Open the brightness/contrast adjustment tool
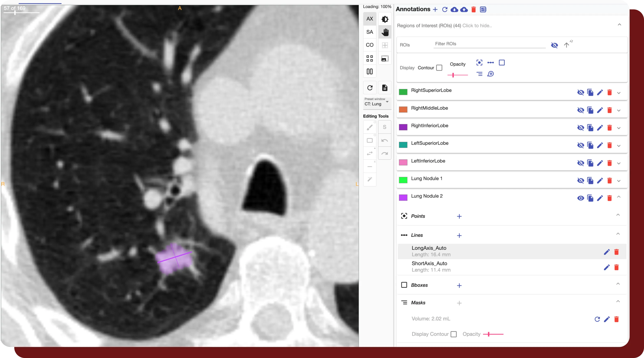The height and width of the screenshot is (358, 644). pyautogui.click(x=385, y=19)
